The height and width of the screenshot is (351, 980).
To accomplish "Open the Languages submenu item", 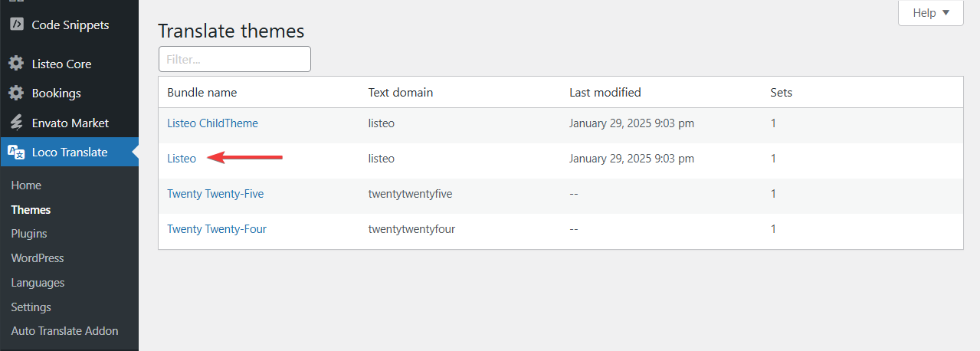I will click(x=38, y=283).
